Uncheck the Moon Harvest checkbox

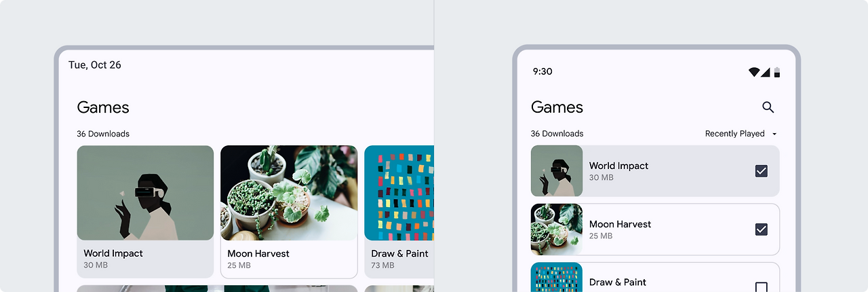[762, 230]
